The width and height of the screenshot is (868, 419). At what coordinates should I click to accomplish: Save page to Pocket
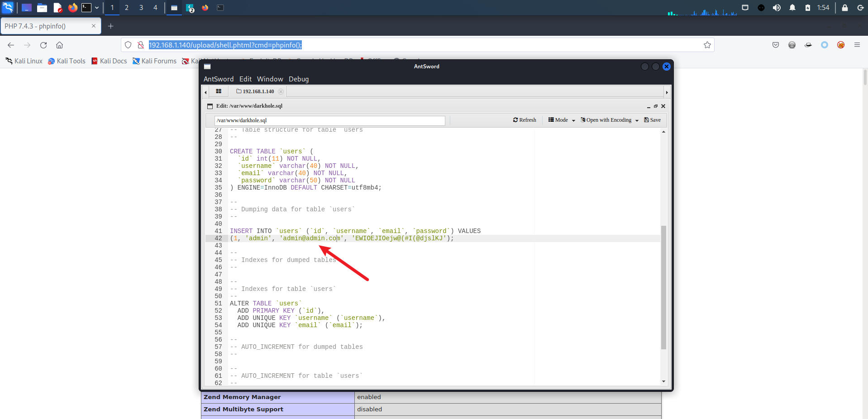pyautogui.click(x=776, y=45)
